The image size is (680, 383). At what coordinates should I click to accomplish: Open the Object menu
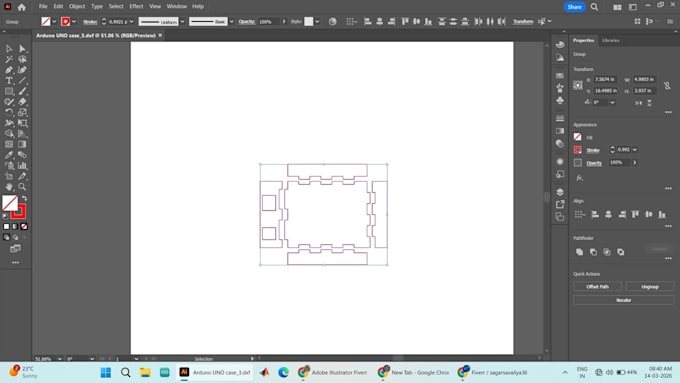(x=77, y=7)
